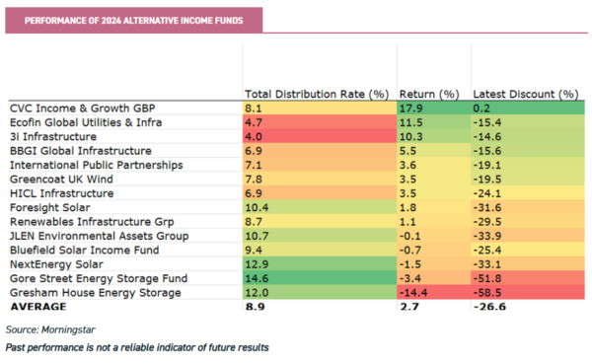Select Renewables Infrastructure Grp row label
The image size is (592, 364).
pyautogui.click(x=92, y=222)
